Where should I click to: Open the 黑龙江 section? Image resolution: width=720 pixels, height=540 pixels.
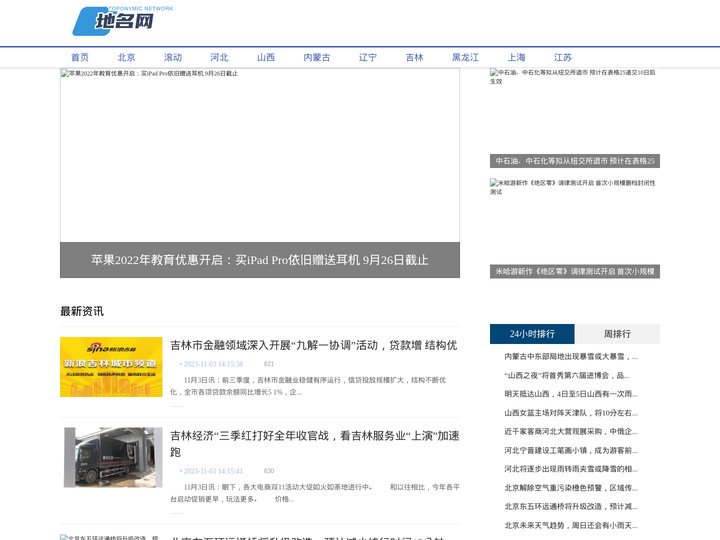(465, 57)
